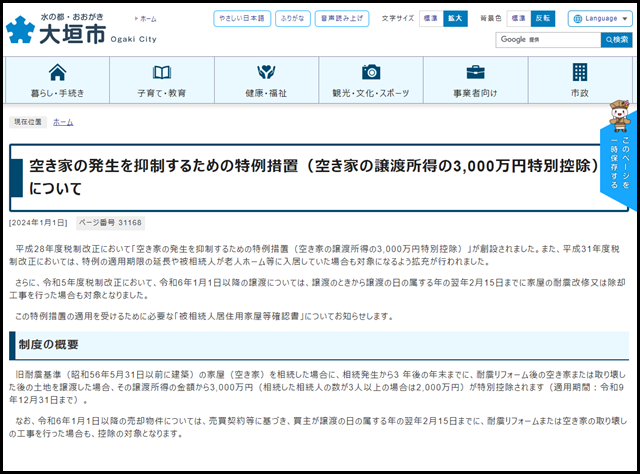Click the mascot character on side tab
The height and width of the screenshot is (474, 640).
point(620,116)
